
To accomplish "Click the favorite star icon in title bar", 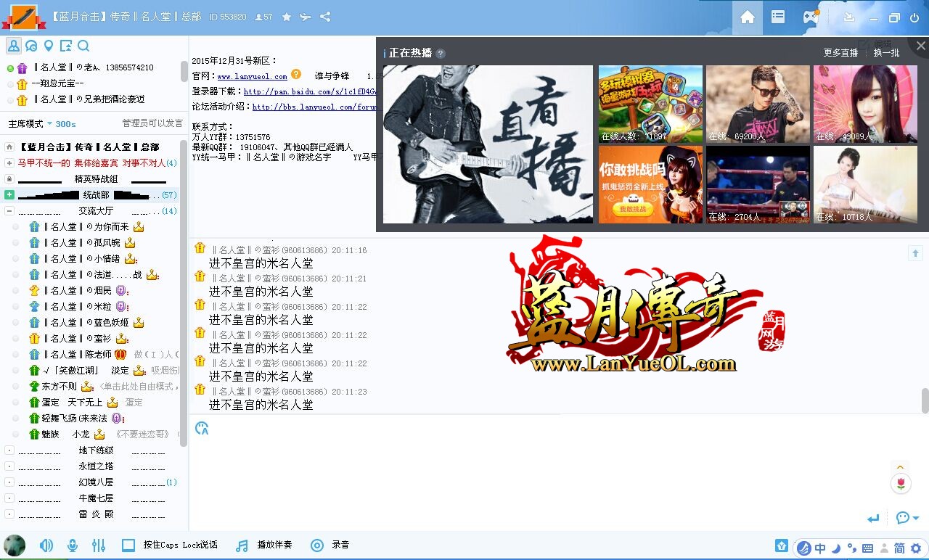I will coord(287,17).
